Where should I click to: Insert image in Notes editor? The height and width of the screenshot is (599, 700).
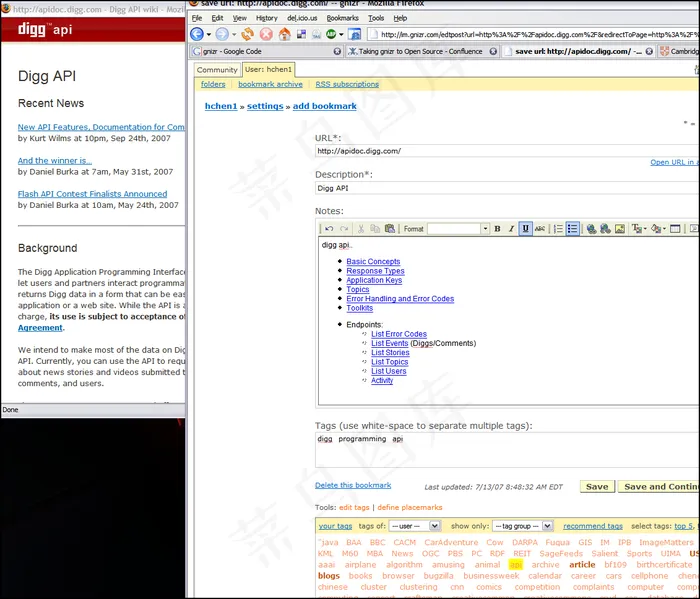click(620, 229)
